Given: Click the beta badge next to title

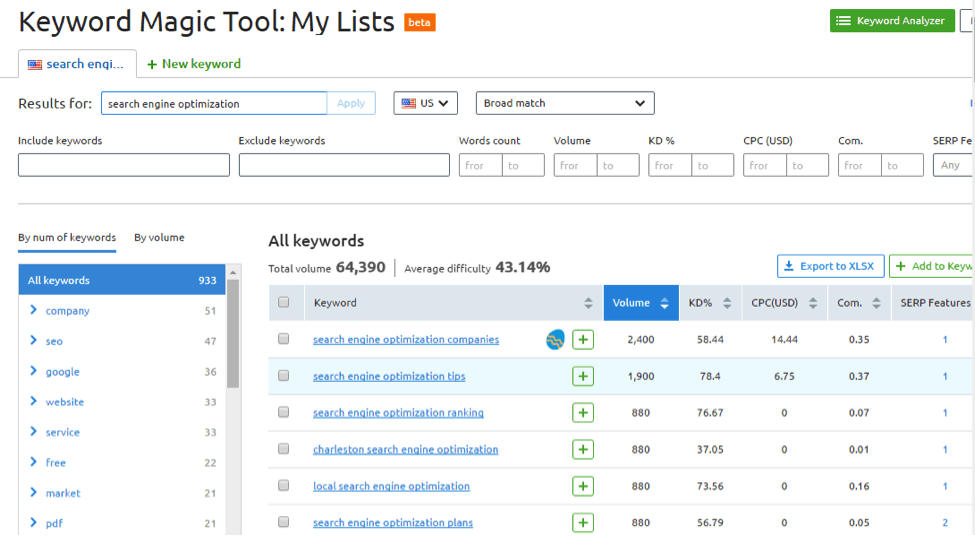Looking at the screenshot, I should (x=420, y=22).
